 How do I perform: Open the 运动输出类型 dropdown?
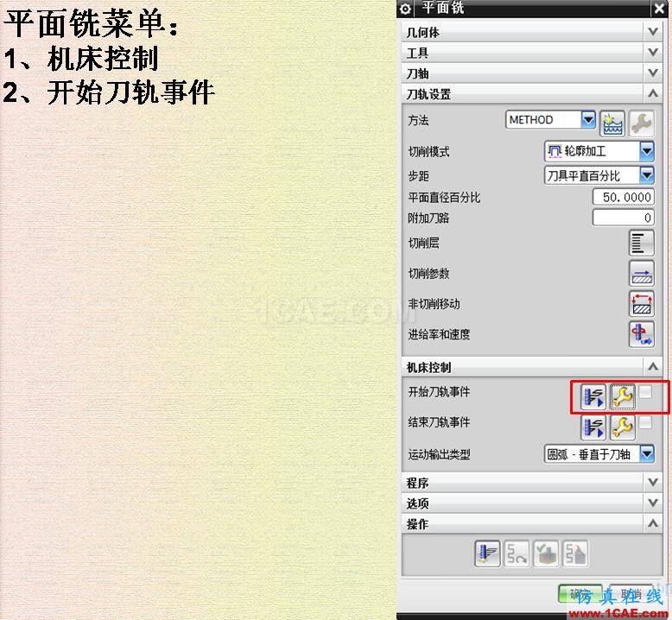point(647,453)
